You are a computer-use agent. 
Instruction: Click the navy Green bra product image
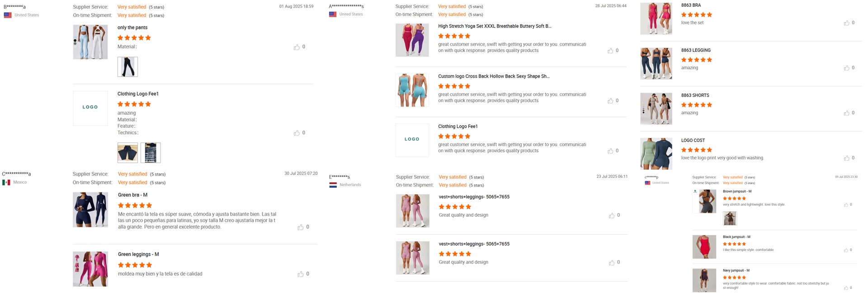[x=90, y=209]
